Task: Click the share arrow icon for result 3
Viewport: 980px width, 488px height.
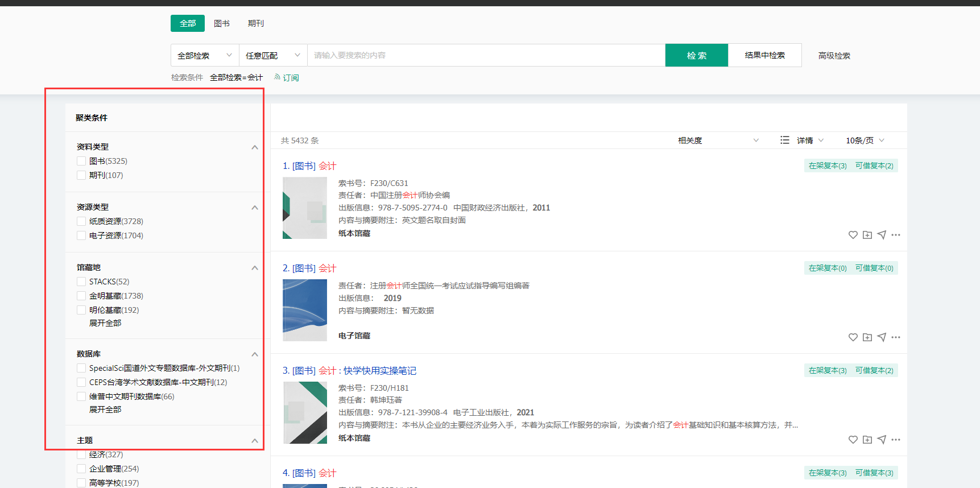Action: click(882, 440)
